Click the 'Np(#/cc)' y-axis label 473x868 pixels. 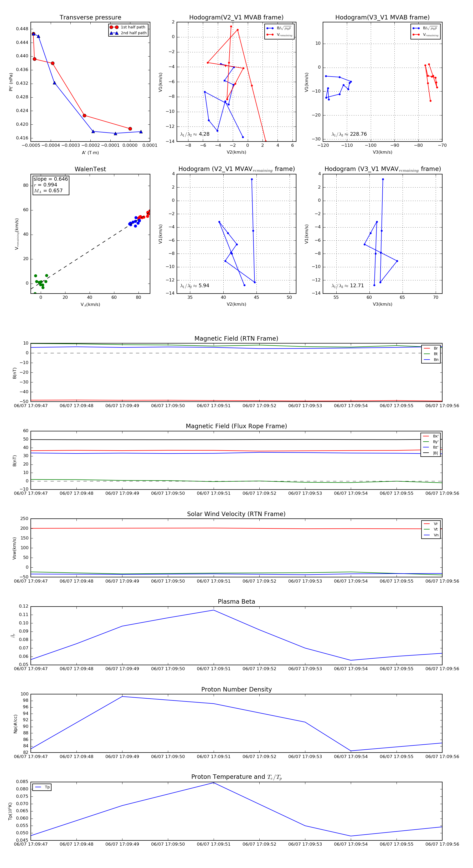(x=15, y=724)
